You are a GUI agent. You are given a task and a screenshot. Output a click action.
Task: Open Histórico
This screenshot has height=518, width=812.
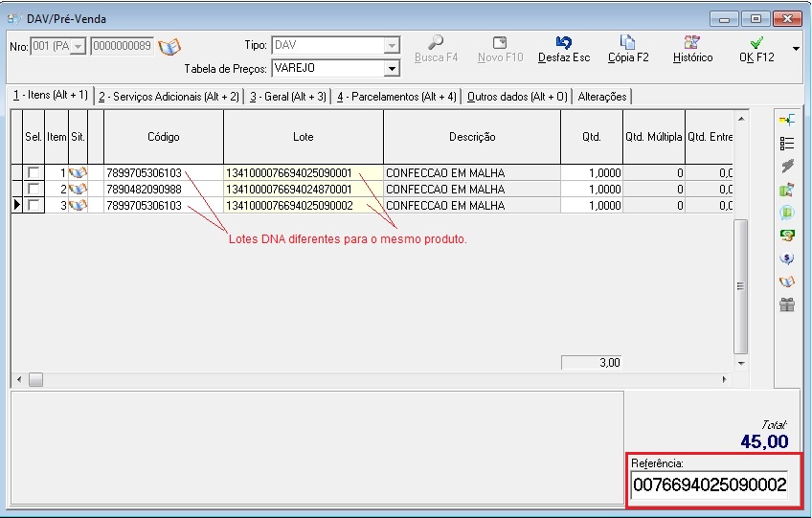pos(692,42)
